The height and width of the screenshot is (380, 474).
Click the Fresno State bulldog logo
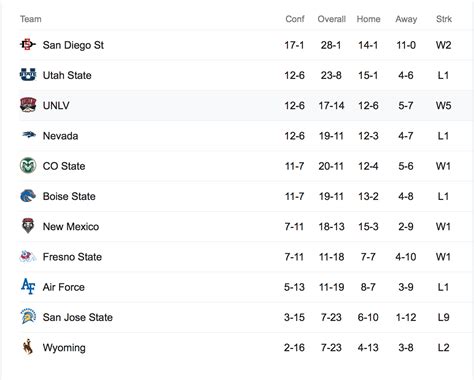click(28, 256)
